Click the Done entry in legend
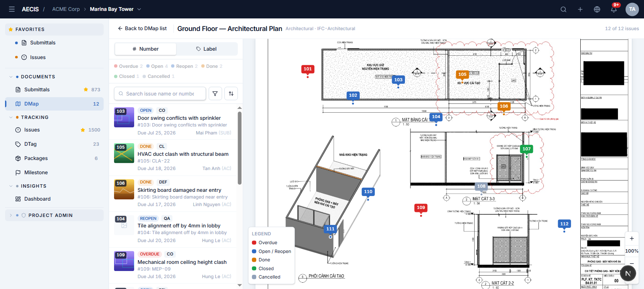Image resolution: width=644 pixels, height=289 pixels. click(261, 260)
